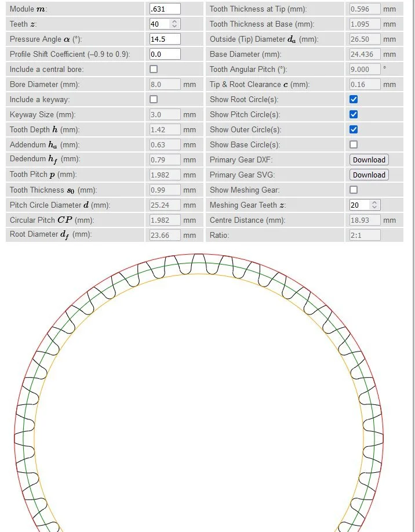Click the Teeth z number field
The width and height of the screenshot is (415, 532).
tap(159, 24)
